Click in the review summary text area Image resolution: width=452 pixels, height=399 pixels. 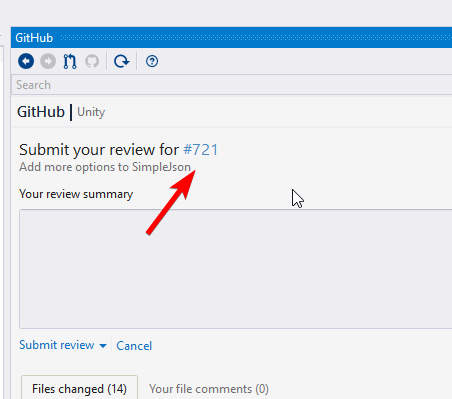tap(235, 269)
